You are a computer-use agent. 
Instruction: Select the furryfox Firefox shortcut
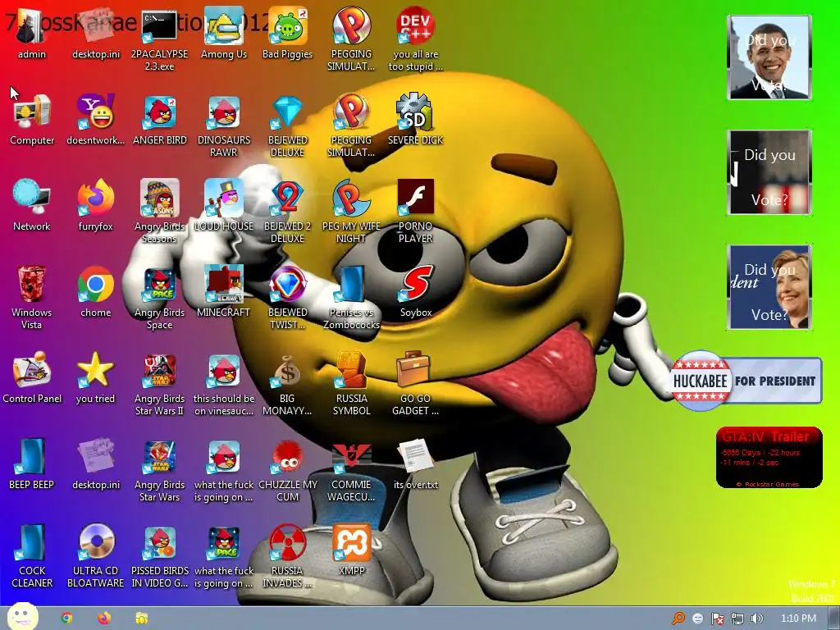tap(95, 199)
